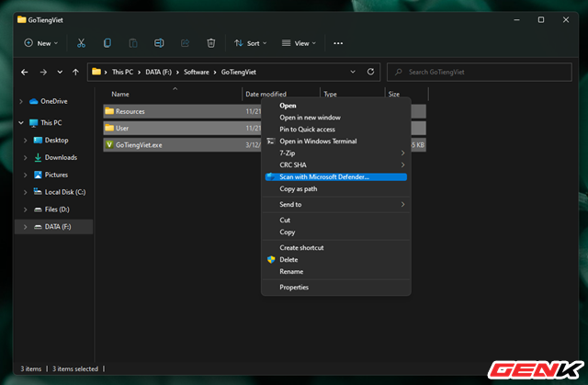Select Local Disk (C:) in navigation pane
The width and height of the screenshot is (588, 385).
65,192
